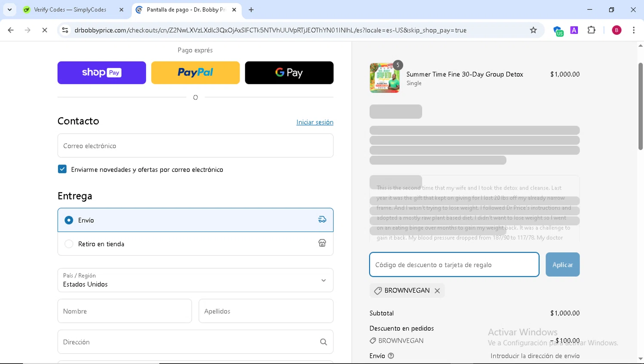Click the store icon for Retiro en tienda

pos(322,243)
